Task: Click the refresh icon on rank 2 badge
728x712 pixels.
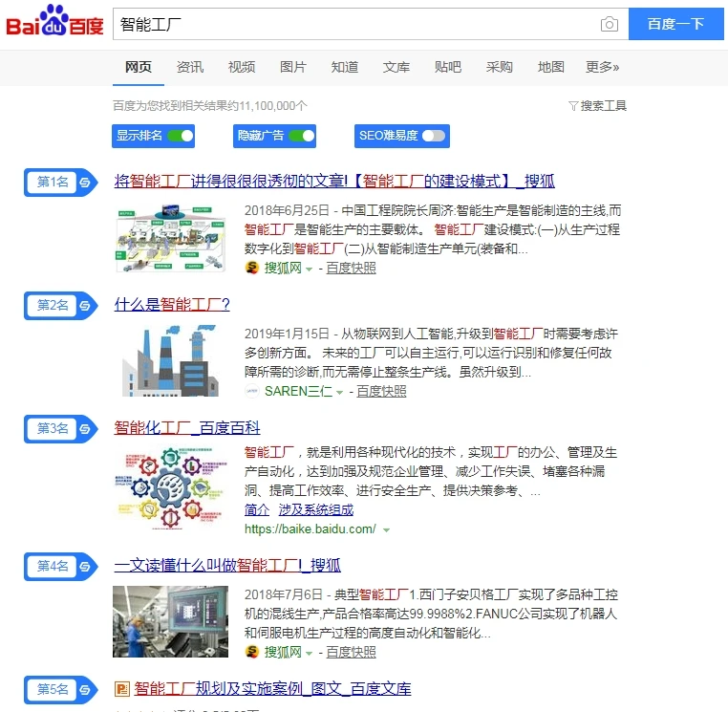Action: (x=85, y=306)
